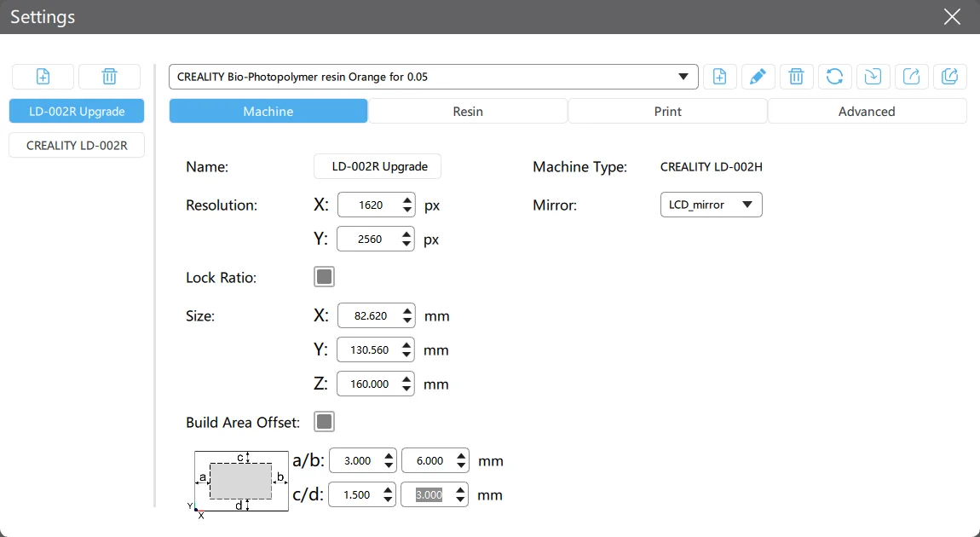This screenshot has height=537, width=980.
Task: Export the profile with the single arrow-out icon
Action: pyautogui.click(x=911, y=77)
